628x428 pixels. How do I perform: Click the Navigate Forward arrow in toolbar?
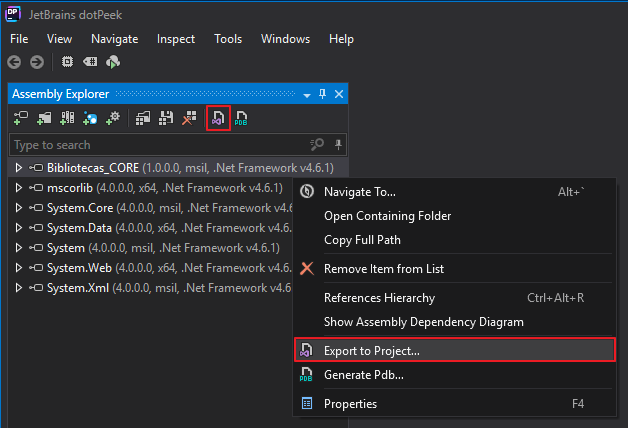pyautogui.click(x=37, y=62)
